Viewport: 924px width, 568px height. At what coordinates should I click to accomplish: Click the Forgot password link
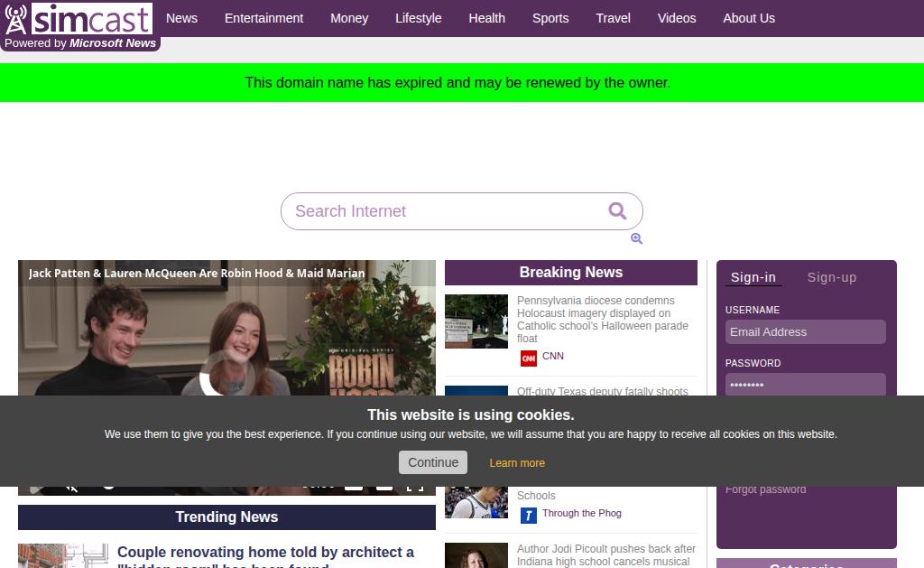[765, 490]
